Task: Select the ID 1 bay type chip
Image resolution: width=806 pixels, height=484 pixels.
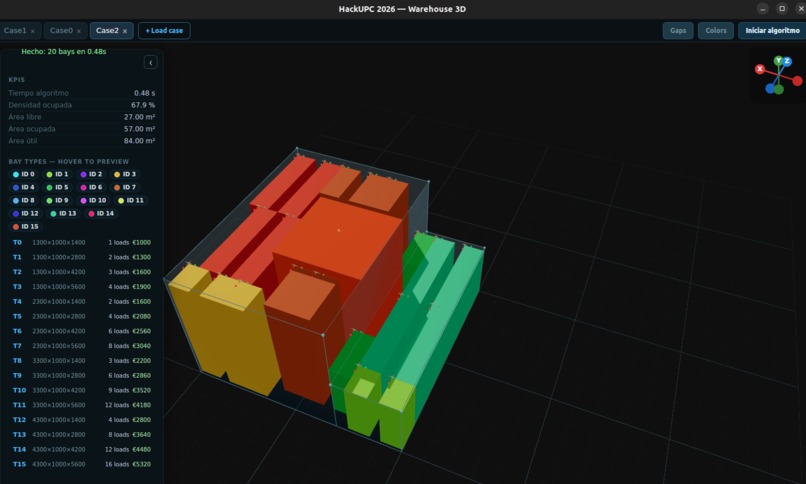Action: (57, 174)
